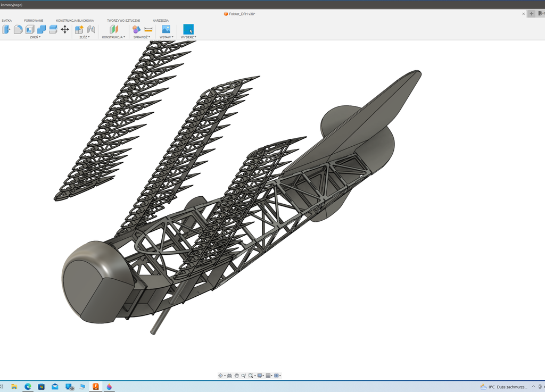Expand the SPRAWDŹ dropdown menu
Viewport: 545px width, 392px height.
[x=142, y=37]
